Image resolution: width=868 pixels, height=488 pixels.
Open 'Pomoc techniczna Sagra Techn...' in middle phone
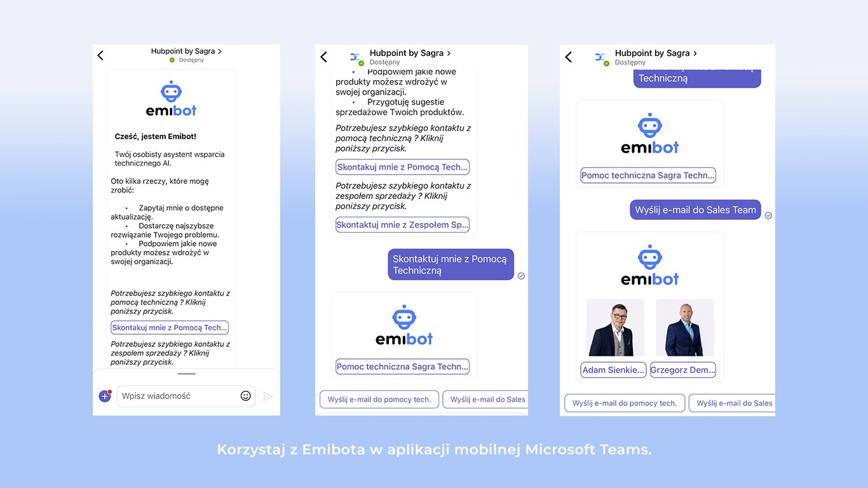[x=403, y=367]
